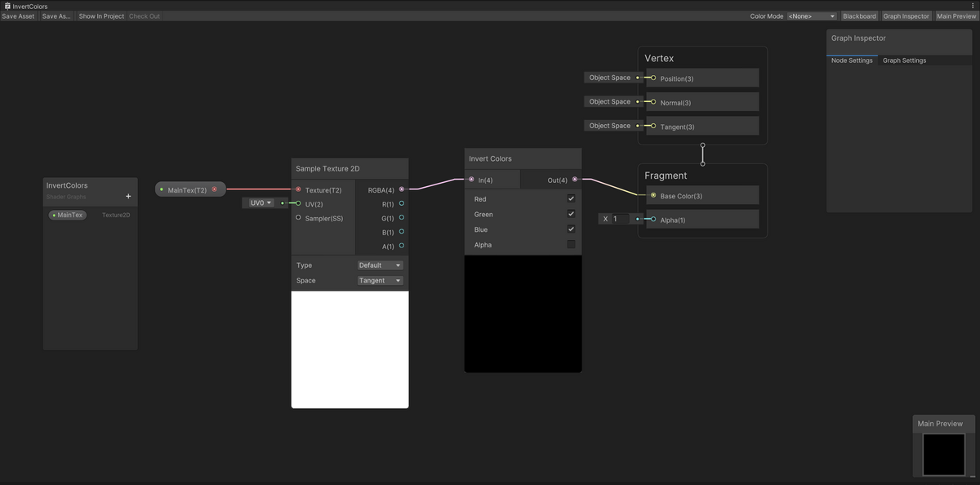The height and width of the screenshot is (485, 980).
Task: Select the Vertex block title
Action: pyautogui.click(x=659, y=59)
